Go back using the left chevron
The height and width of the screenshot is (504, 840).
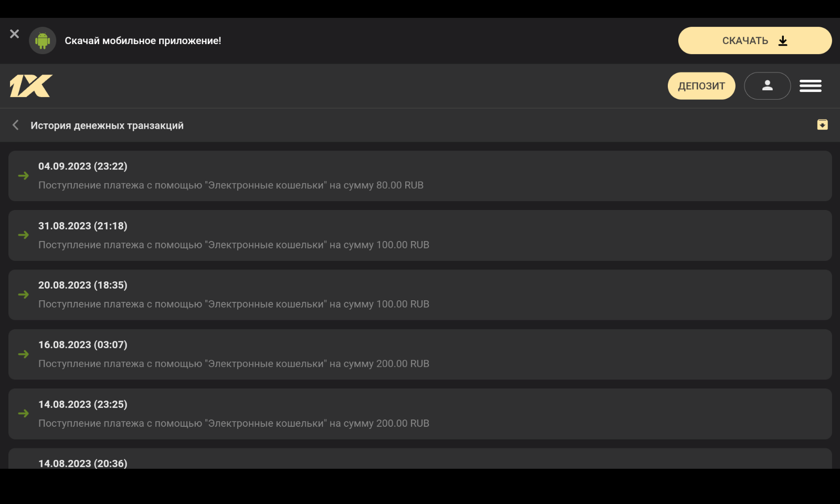tap(15, 125)
